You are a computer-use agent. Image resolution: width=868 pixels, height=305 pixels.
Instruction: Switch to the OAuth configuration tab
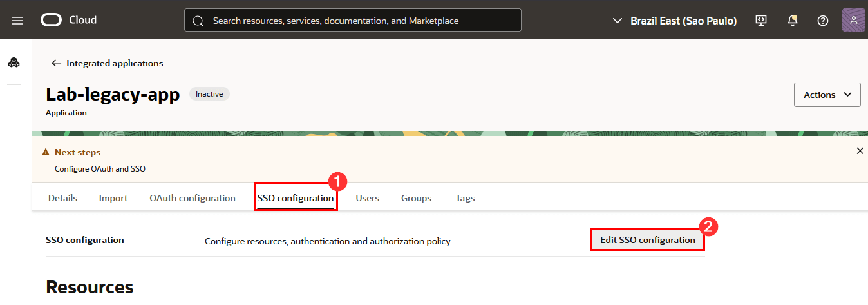(193, 198)
